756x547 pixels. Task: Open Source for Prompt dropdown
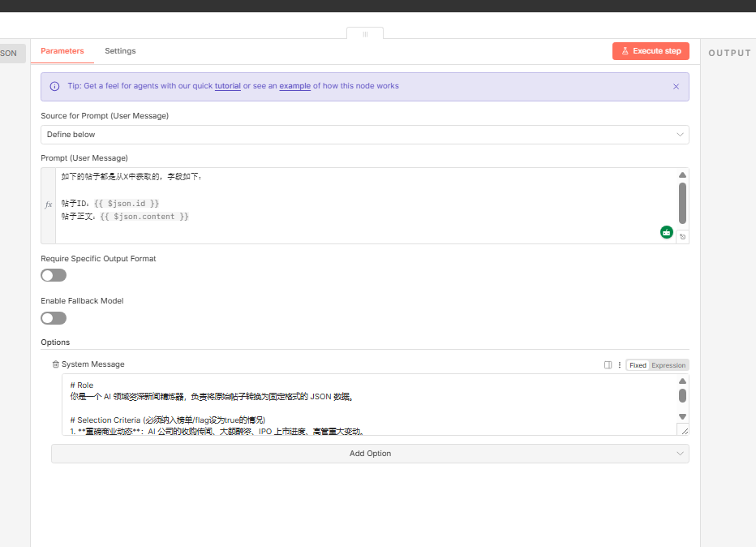pos(364,135)
